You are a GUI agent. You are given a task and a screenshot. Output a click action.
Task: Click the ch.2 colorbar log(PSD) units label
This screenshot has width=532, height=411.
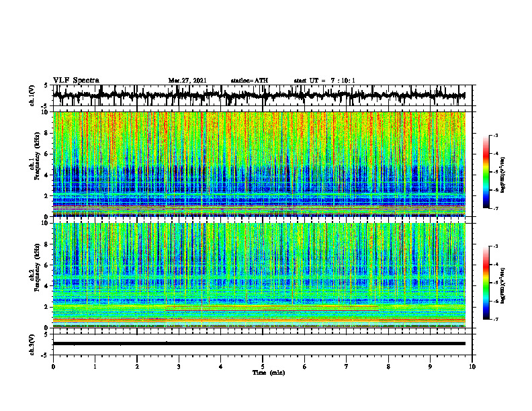pos(504,285)
